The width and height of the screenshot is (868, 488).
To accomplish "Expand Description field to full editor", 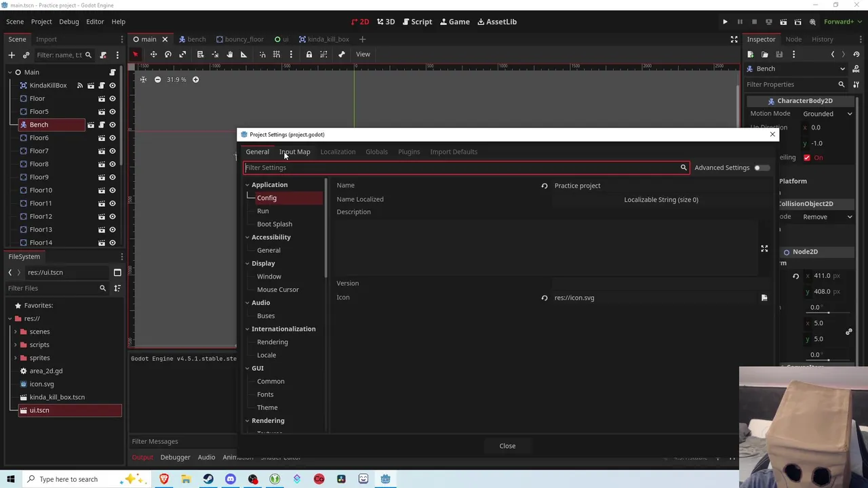I will [x=764, y=249].
